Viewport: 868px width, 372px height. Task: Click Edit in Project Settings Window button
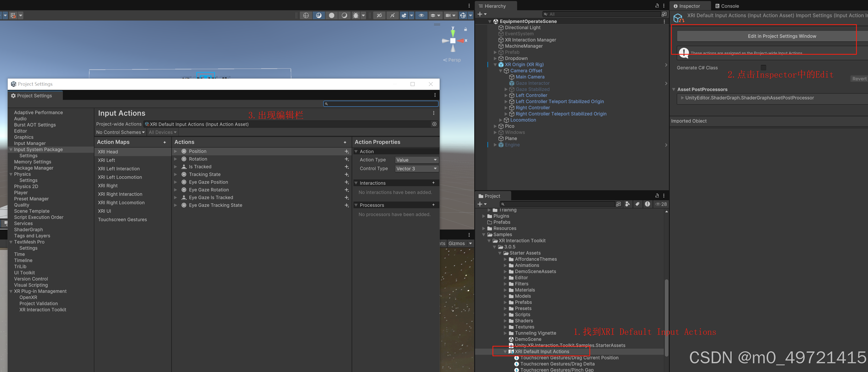click(x=782, y=36)
